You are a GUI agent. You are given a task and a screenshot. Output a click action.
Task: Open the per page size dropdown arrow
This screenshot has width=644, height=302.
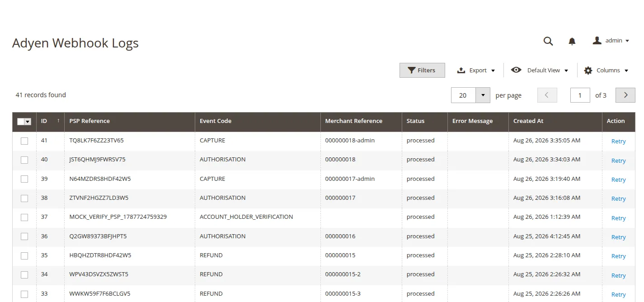pos(483,95)
